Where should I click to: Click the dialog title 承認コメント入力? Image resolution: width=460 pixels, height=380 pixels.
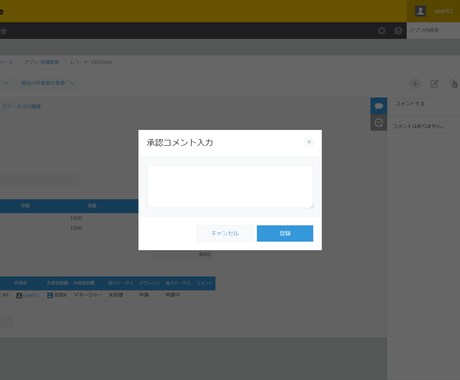click(x=180, y=143)
